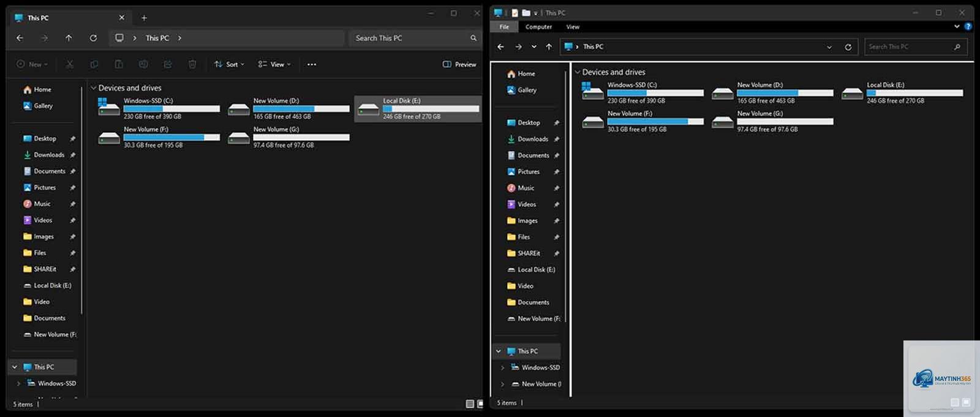
Task: Click search magnifier in left window
Action: (x=473, y=38)
